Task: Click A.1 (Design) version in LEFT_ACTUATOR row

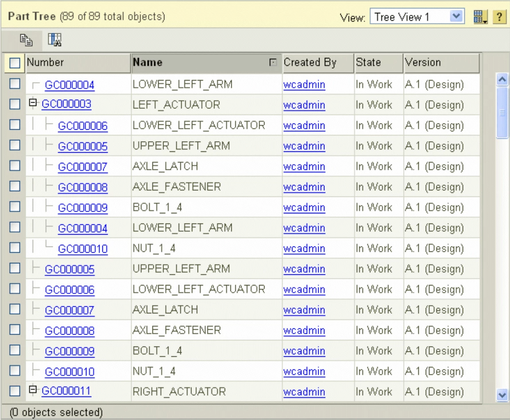Action: pyautogui.click(x=434, y=105)
